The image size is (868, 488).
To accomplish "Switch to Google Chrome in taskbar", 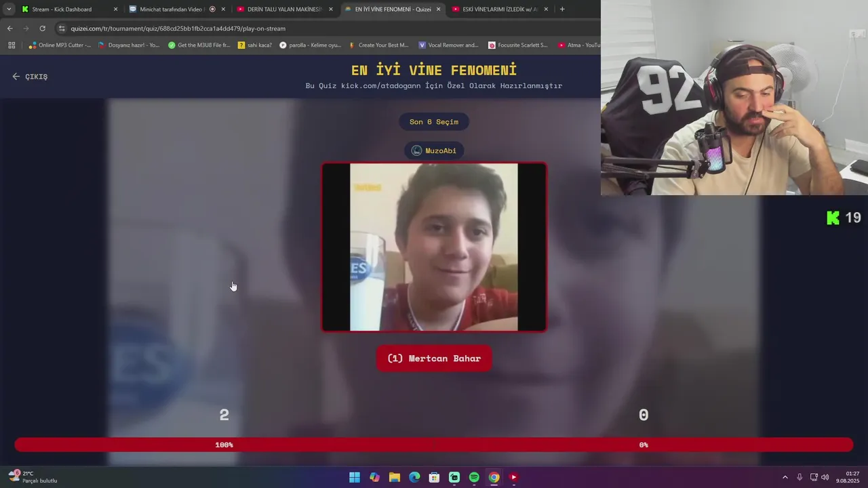I will click(x=494, y=477).
